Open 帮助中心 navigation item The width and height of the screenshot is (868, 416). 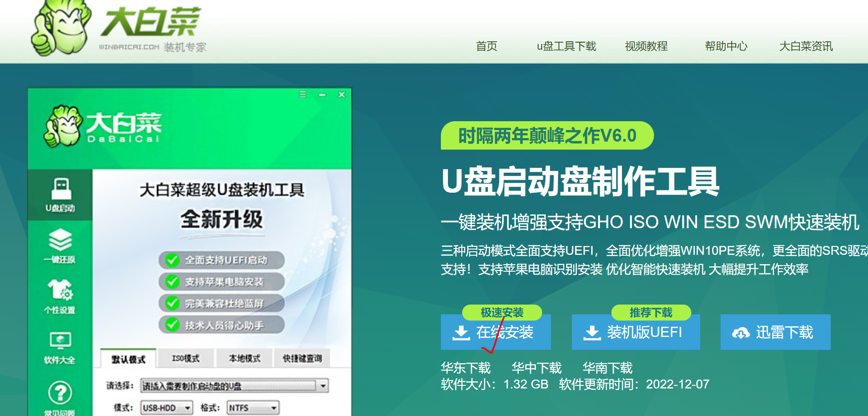tap(726, 46)
